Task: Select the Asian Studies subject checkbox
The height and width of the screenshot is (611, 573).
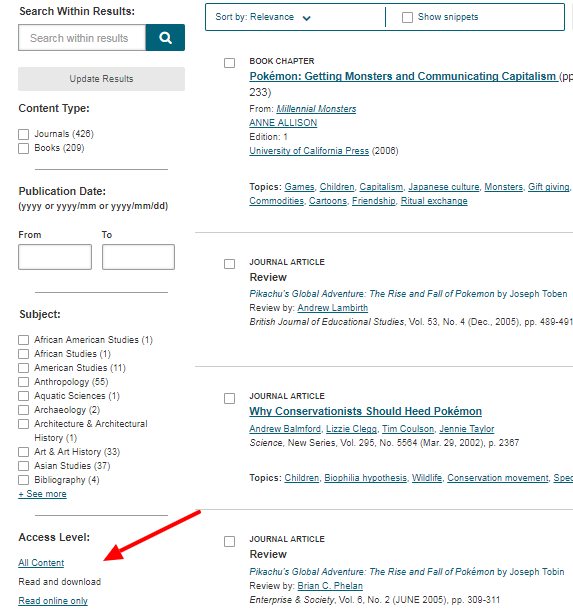Action: (23, 466)
